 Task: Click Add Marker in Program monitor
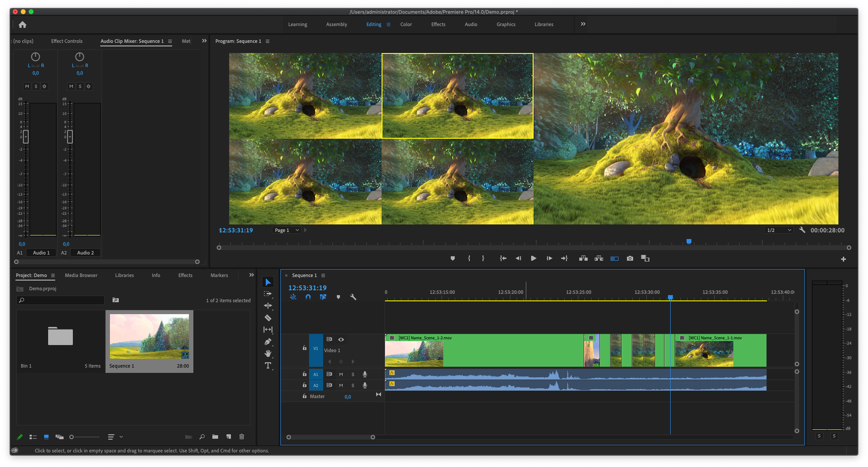[x=453, y=258]
